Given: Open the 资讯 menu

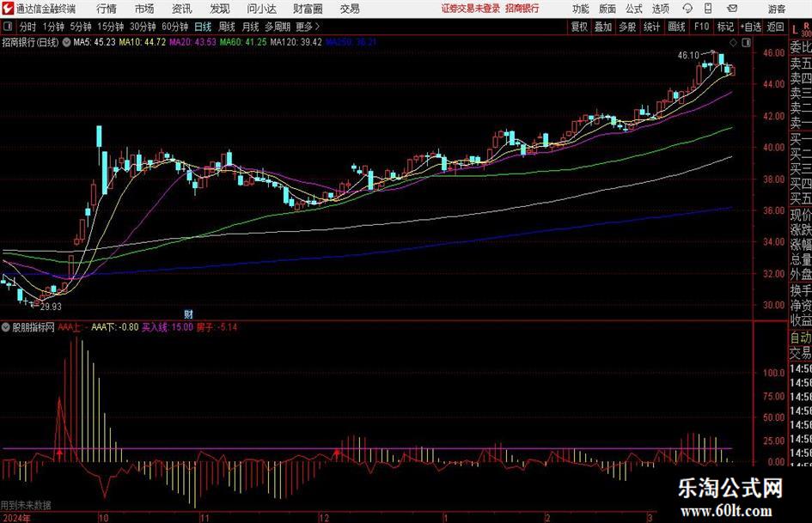Looking at the screenshot, I should click(x=181, y=9).
